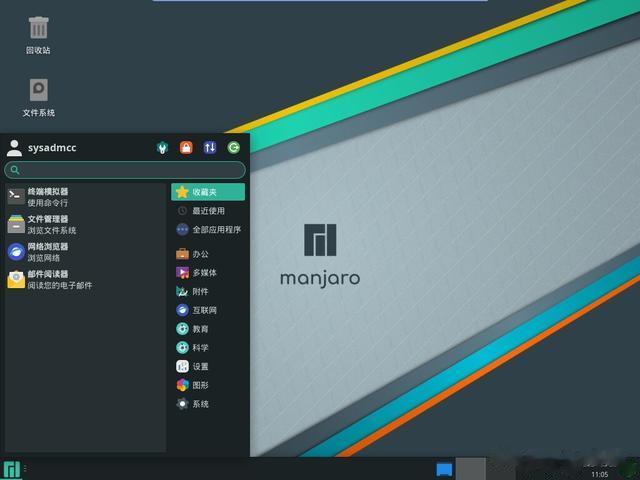Click the sysadmcc username label
Viewport: 640px width, 480px height.
pyautogui.click(x=52, y=148)
